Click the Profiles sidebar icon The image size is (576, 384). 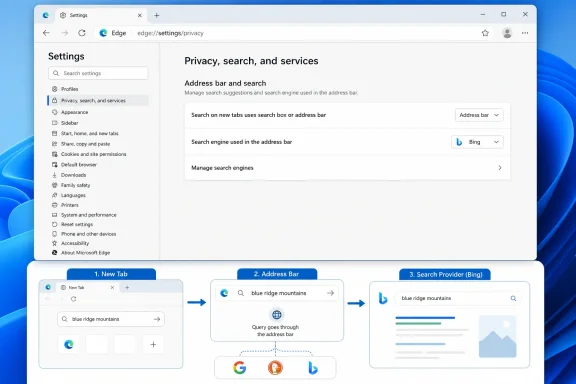coord(55,89)
